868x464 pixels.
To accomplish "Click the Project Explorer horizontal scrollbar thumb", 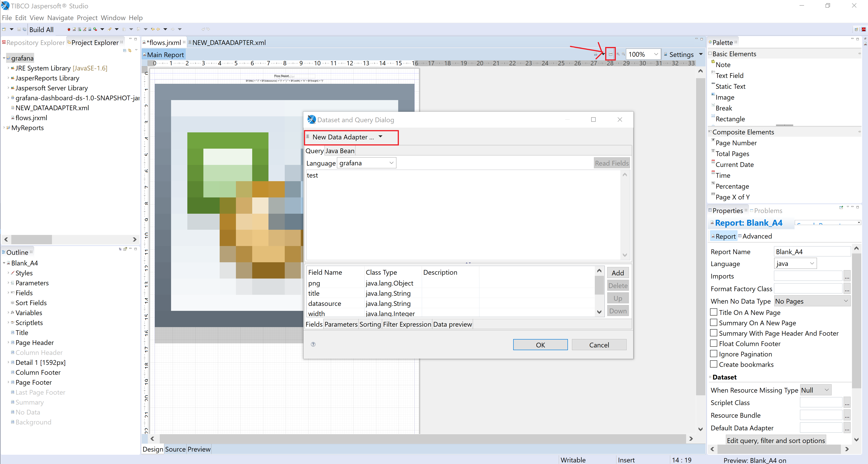I will point(31,239).
